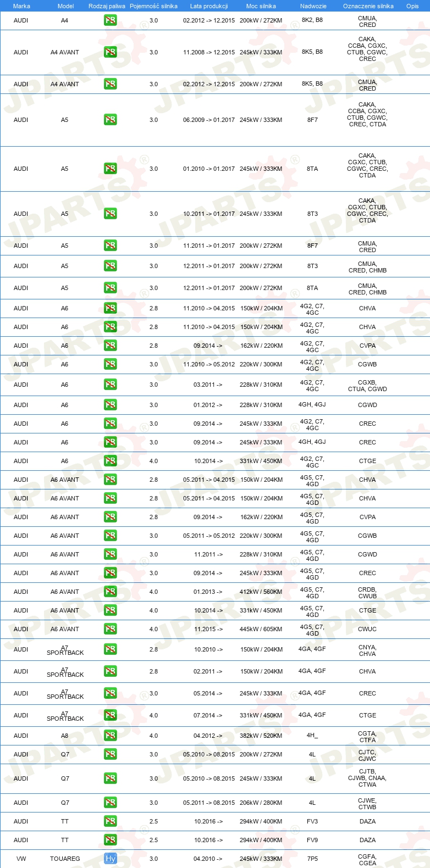Click the fuel icon in the A7 Sportback 10.2010 row
Screen dimensions: 430x868
click(111, 649)
